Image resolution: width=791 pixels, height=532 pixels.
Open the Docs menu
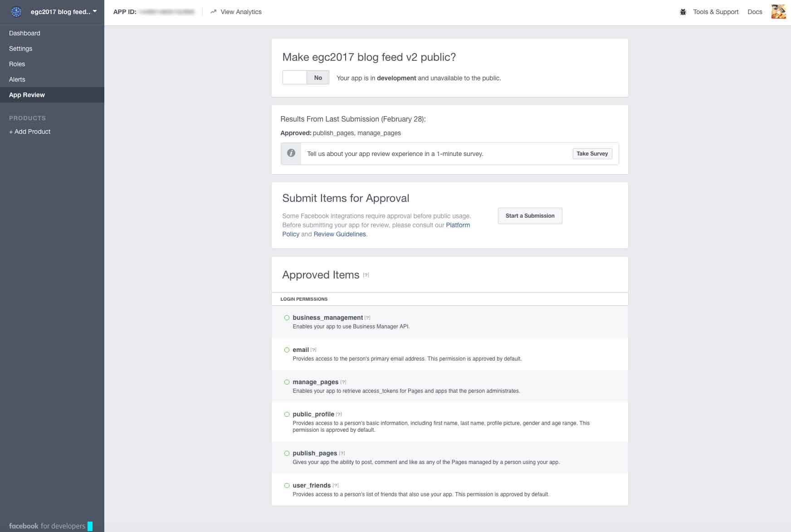pos(755,12)
